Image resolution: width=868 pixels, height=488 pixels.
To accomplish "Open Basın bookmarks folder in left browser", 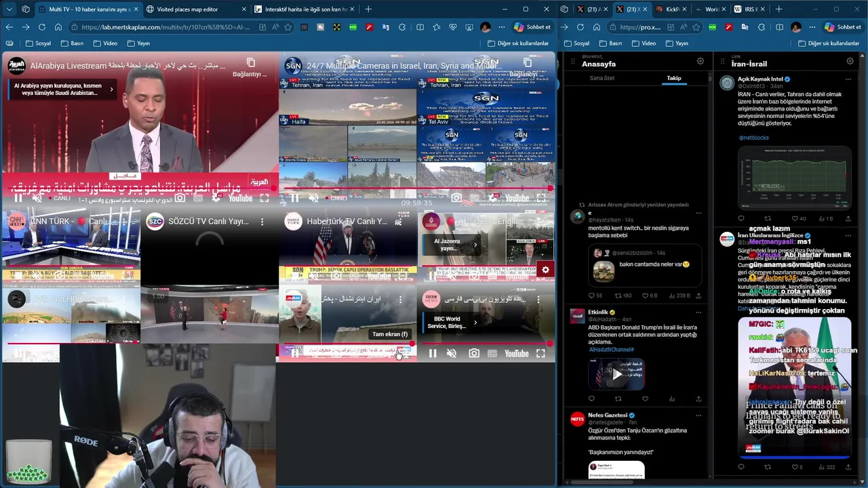I will pyautogui.click(x=72, y=43).
